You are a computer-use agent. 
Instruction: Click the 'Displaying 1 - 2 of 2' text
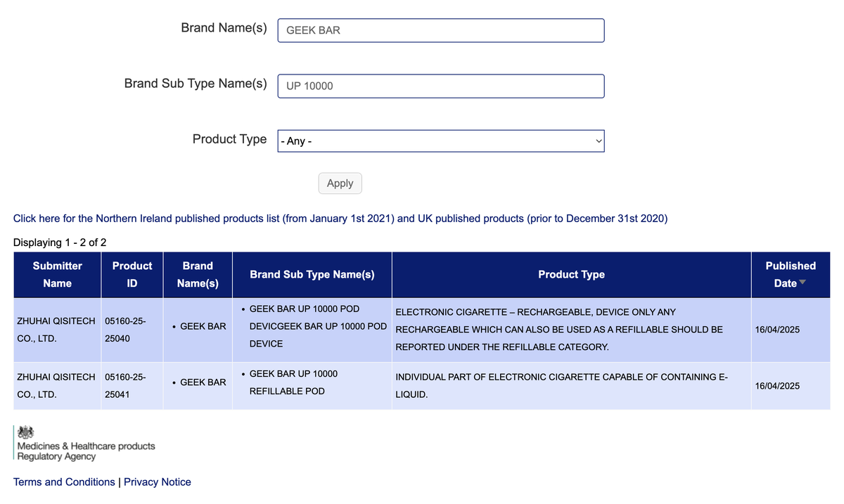coord(60,243)
